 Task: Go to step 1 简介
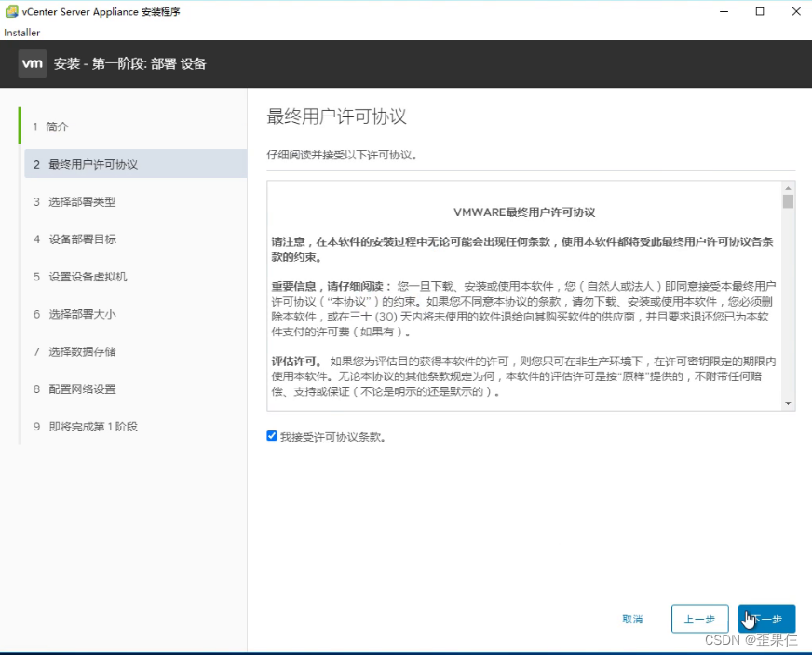(x=50, y=127)
